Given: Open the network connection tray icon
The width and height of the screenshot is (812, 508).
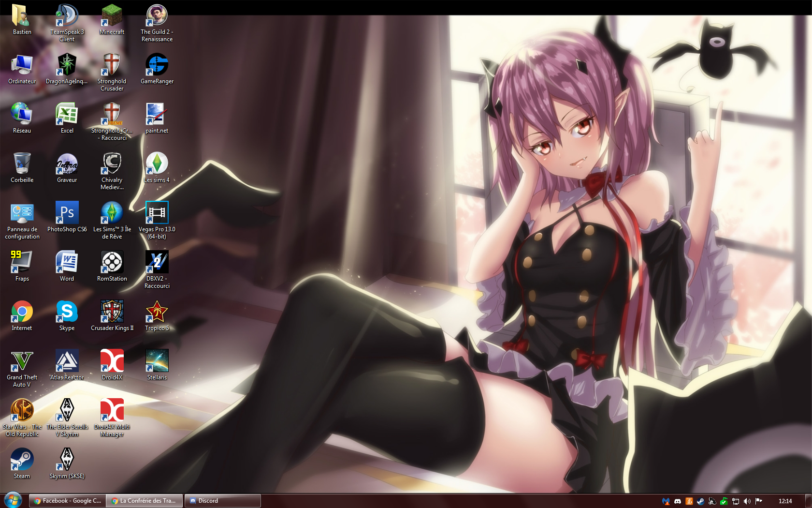Looking at the screenshot, I should [736, 501].
